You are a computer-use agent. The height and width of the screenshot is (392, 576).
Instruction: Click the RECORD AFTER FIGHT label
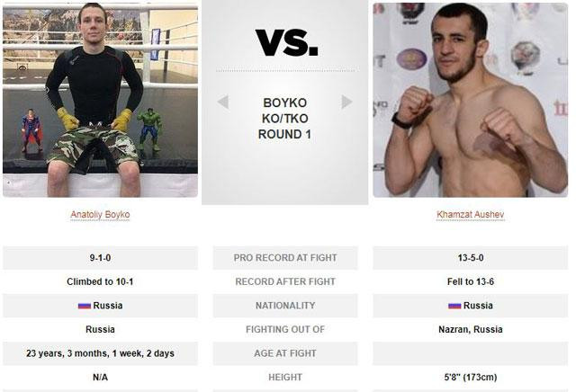pyautogui.click(x=284, y=281)
